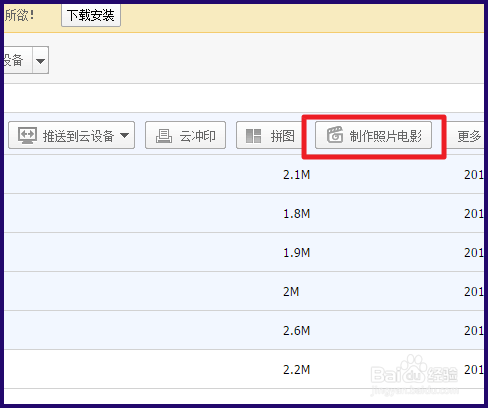488x408 pixels.
Task: Expand the 推送到云设备 dropdown arrow
Action: (124, 135)
